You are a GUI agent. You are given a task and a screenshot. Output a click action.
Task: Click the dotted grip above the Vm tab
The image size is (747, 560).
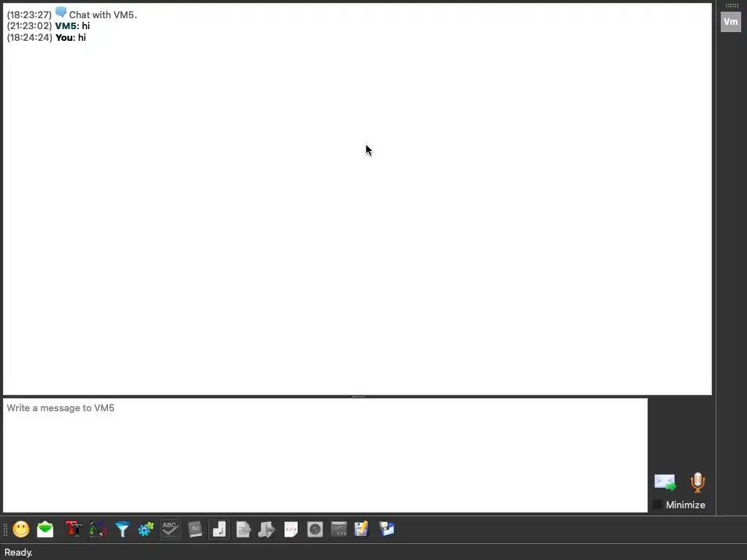coord(732,5)
